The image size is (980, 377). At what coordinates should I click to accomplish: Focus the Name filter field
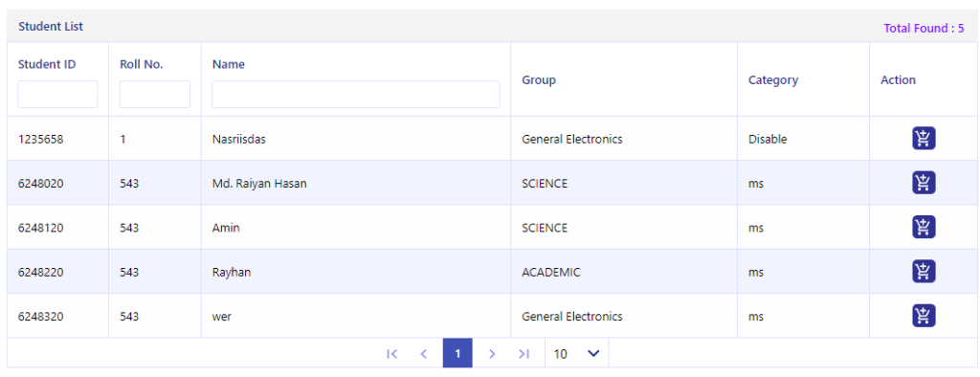356,95
